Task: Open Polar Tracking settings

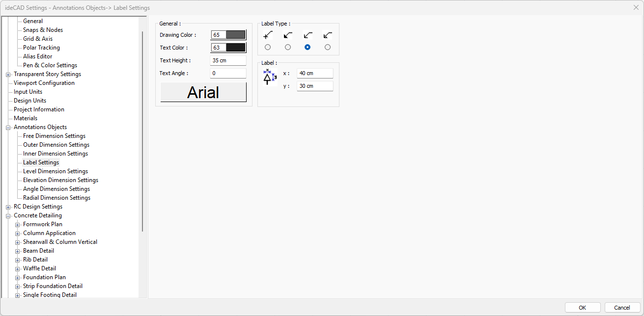Action: pyautogui.click(x=41, y=48)
